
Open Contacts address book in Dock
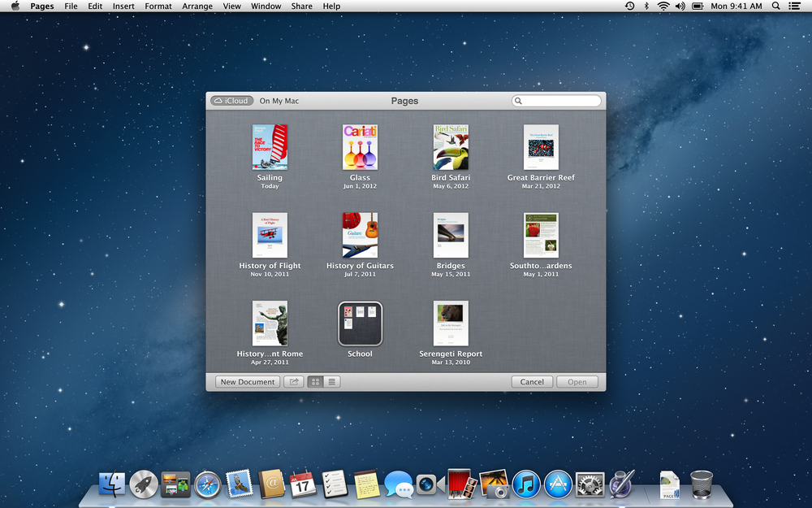coord(271,484)
